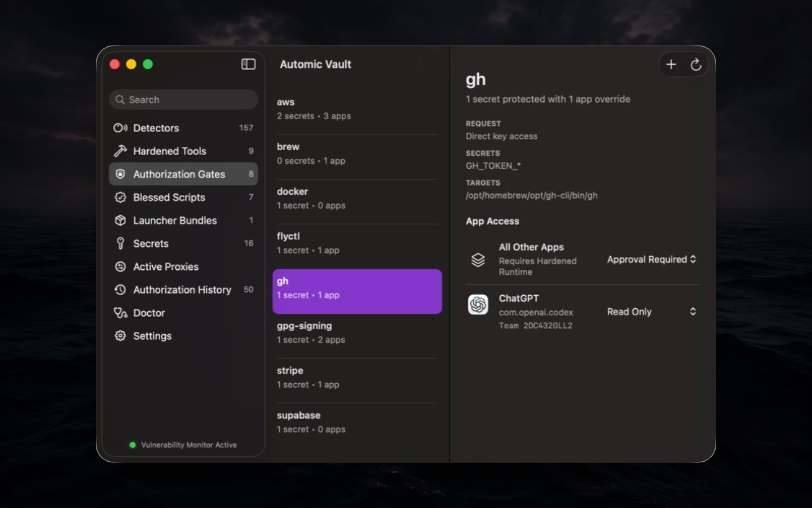This screenshot has width=812, height=508.
Task: Click the Detectors sidebar icon
Action: [x=120, y=128]
